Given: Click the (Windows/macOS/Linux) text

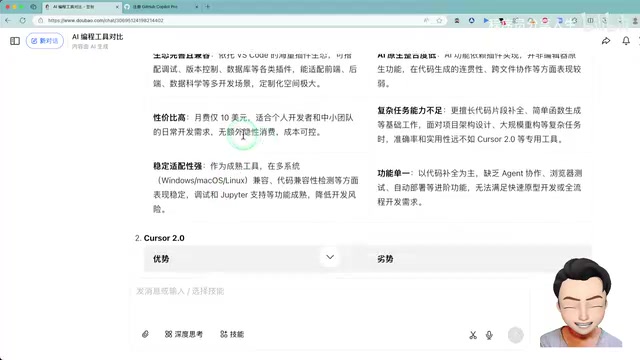Looking at the screenshot, I should tap(203, 180).
